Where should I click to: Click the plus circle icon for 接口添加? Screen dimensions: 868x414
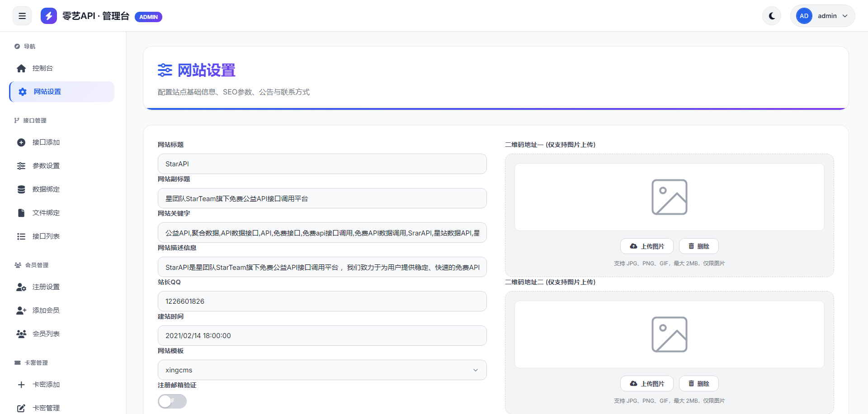21,142
